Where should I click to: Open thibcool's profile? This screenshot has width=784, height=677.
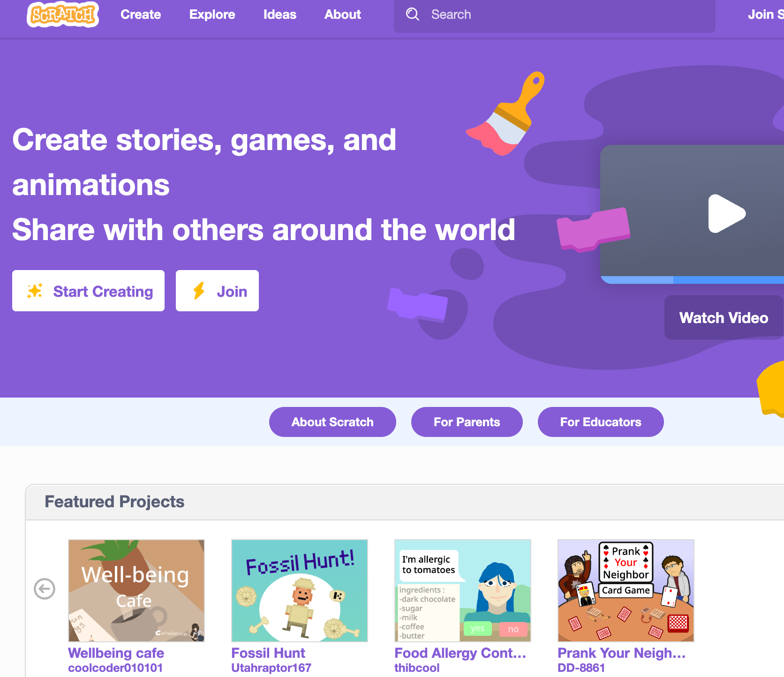click(x=417, y=668)
